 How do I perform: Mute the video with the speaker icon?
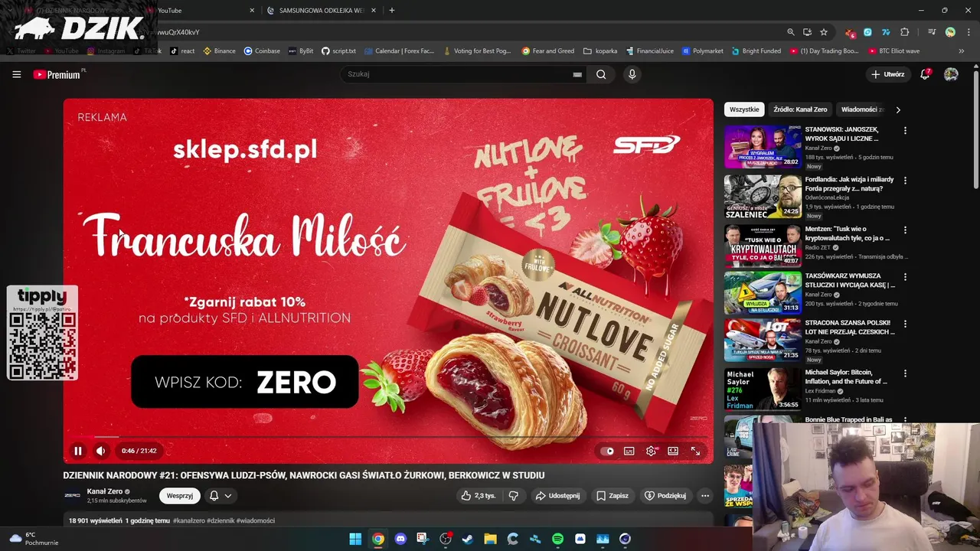click(x=100, y=451)
